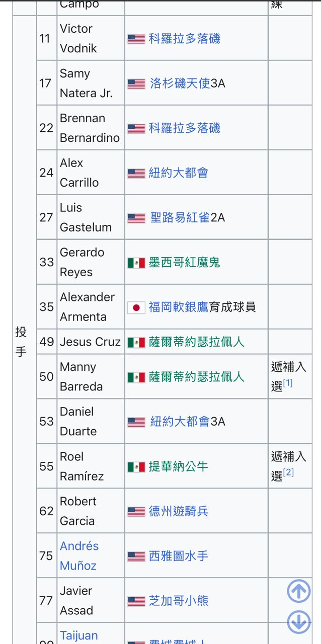321x644 pixels.
Task: Tap the scroll-to-top arrow button
Action: pos(298,591)
